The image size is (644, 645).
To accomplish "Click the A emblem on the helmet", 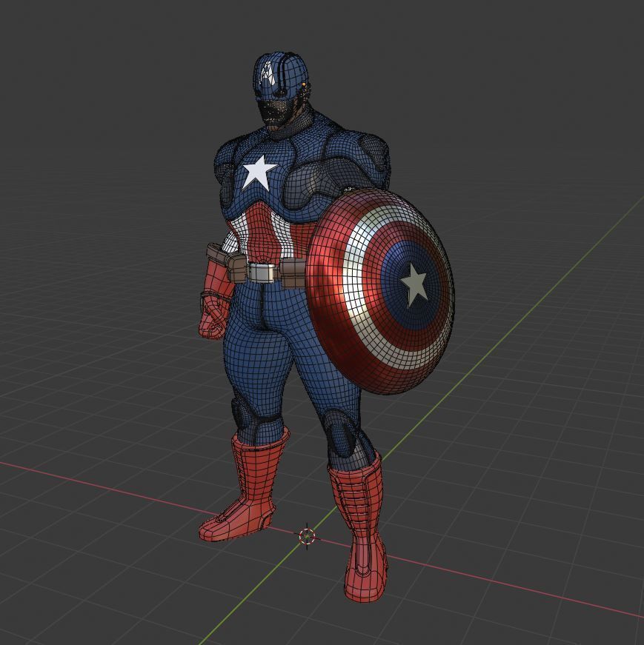I will pos(268,73).
